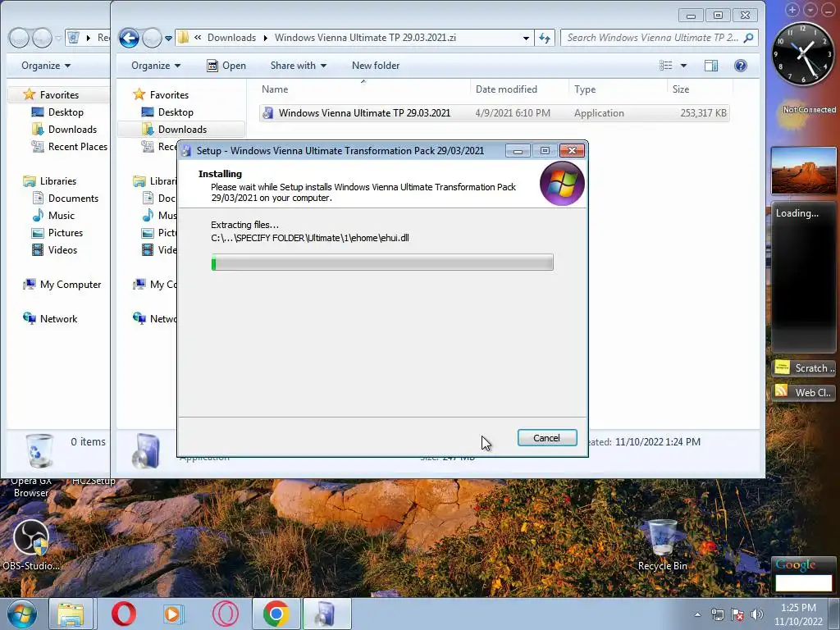Open the Recycle Bin desktop icon

(x=662, y=546)
